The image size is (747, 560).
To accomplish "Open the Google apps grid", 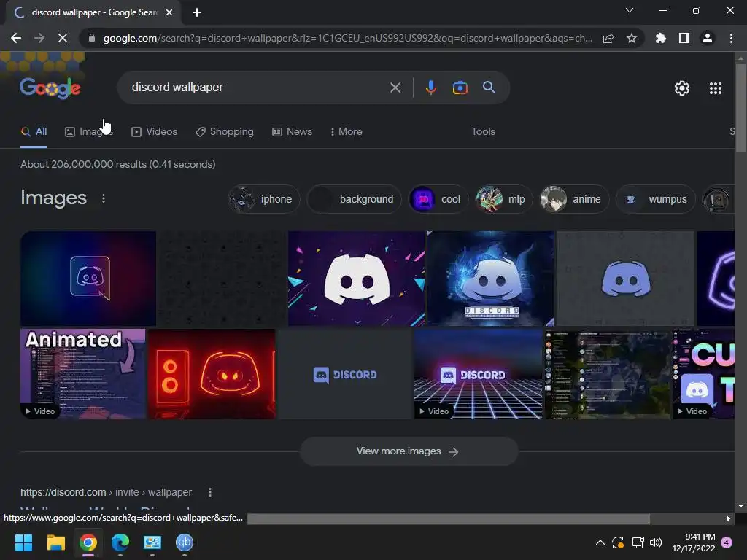I will point(715,88).
